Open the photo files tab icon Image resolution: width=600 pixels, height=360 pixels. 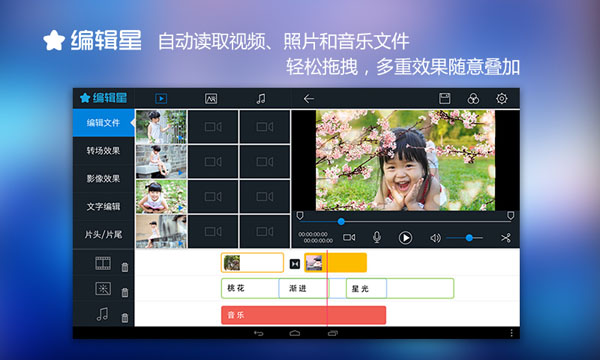211,99
